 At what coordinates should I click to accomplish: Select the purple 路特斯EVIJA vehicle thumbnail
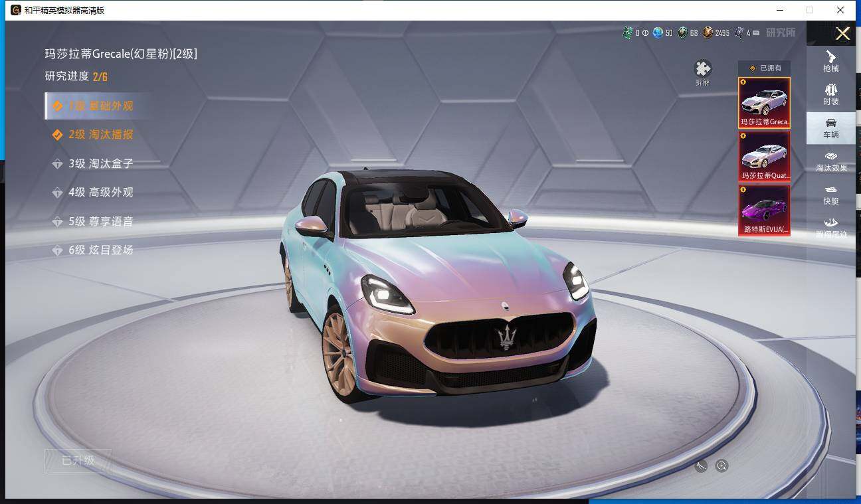[x=765, y=210]
